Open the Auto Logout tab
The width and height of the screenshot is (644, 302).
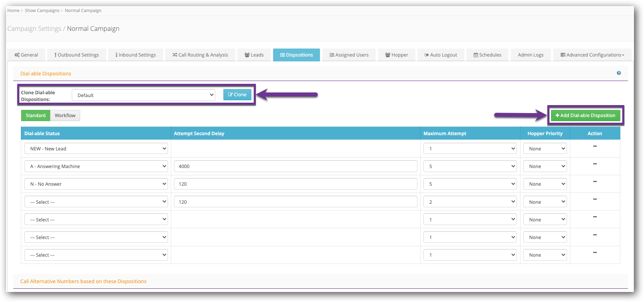click(441, 55)
